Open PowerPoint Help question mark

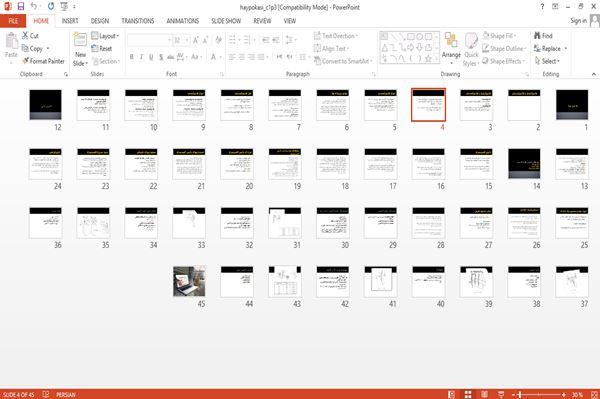(542, 7)
